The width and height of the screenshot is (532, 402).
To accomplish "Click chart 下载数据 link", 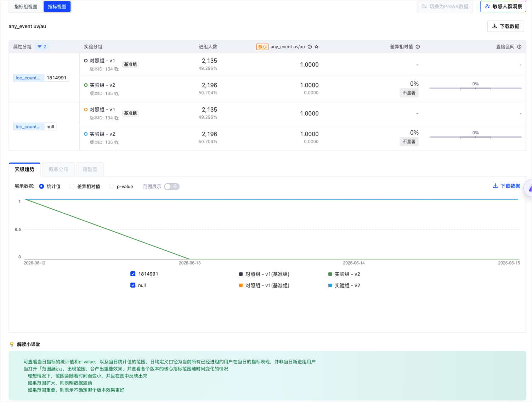I will 506,186.
